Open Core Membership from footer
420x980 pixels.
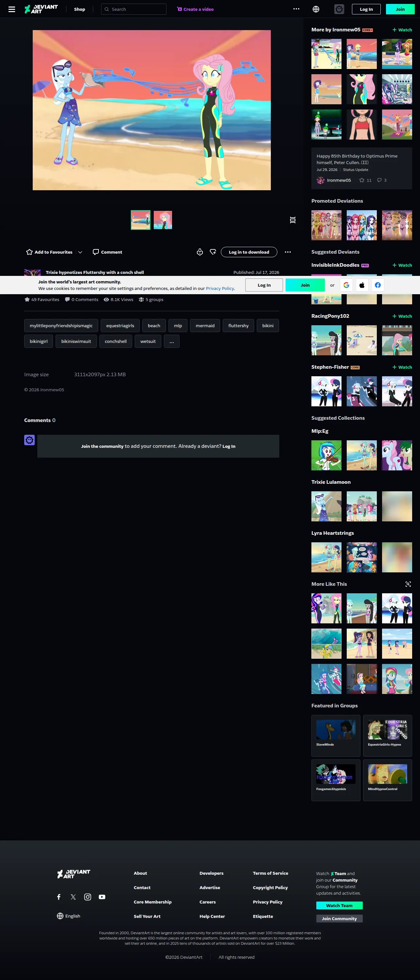click(x=153, y=902)
